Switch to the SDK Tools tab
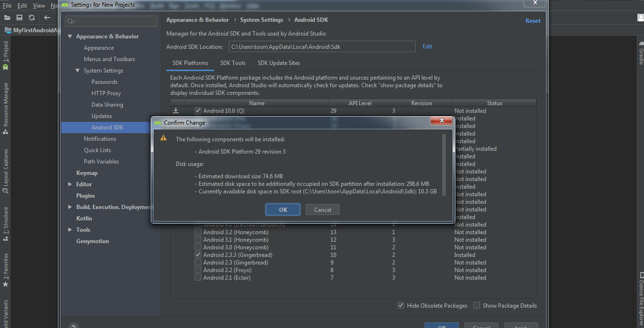This screenshot has height=328, width=644. 233,63
